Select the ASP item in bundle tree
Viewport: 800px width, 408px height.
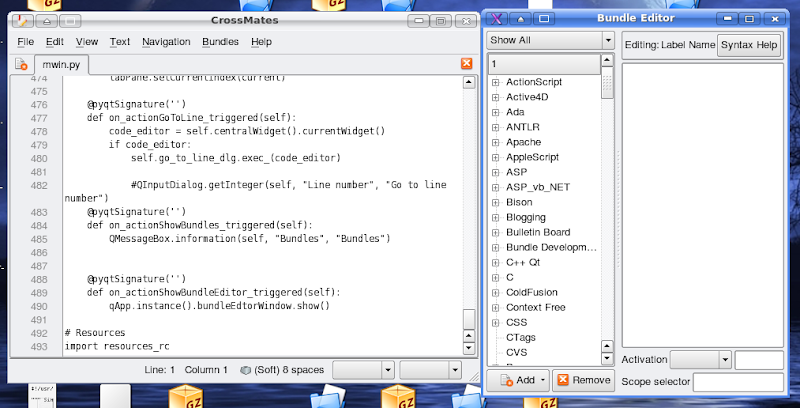[516, 172]
